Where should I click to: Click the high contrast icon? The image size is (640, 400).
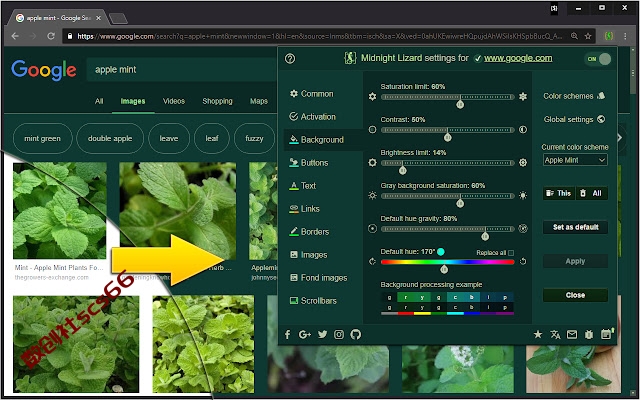pos(523,130)
